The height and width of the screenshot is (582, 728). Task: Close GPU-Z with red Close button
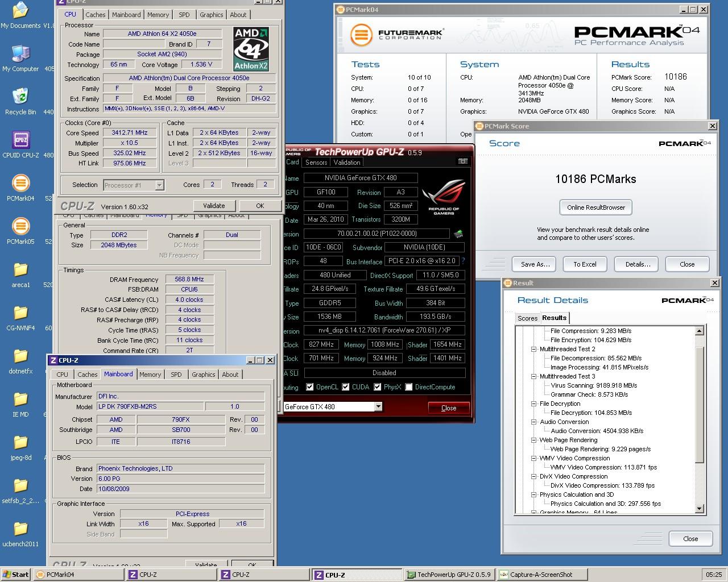[449, 408]
